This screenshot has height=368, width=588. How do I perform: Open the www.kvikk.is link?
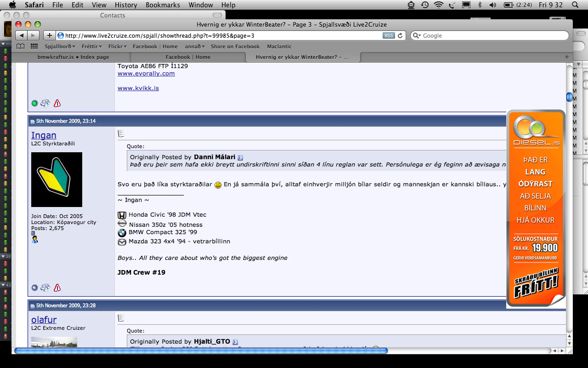(x=138, y=88)
